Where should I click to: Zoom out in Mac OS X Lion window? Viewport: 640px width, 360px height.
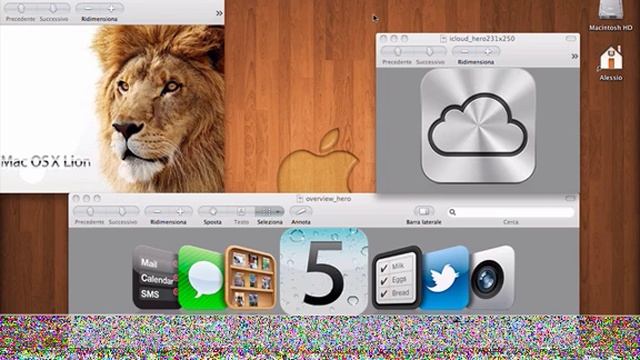tap(88, 8)
